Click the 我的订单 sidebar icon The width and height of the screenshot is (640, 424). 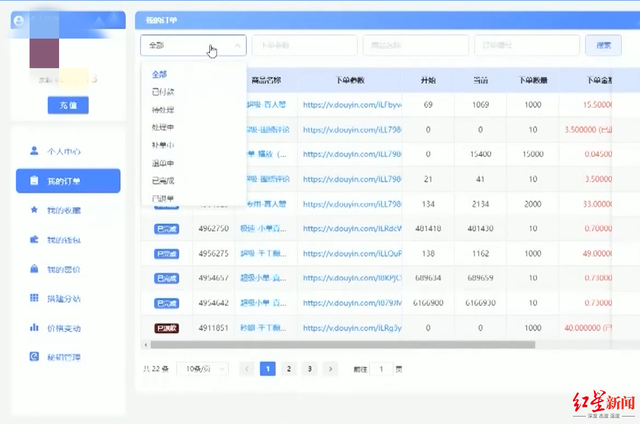33,181
